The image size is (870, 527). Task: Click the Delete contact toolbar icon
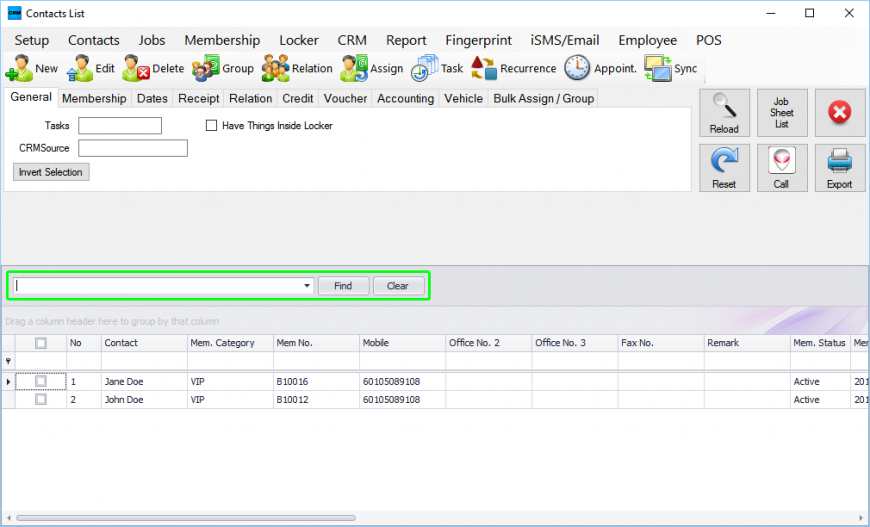pos(136,69)
